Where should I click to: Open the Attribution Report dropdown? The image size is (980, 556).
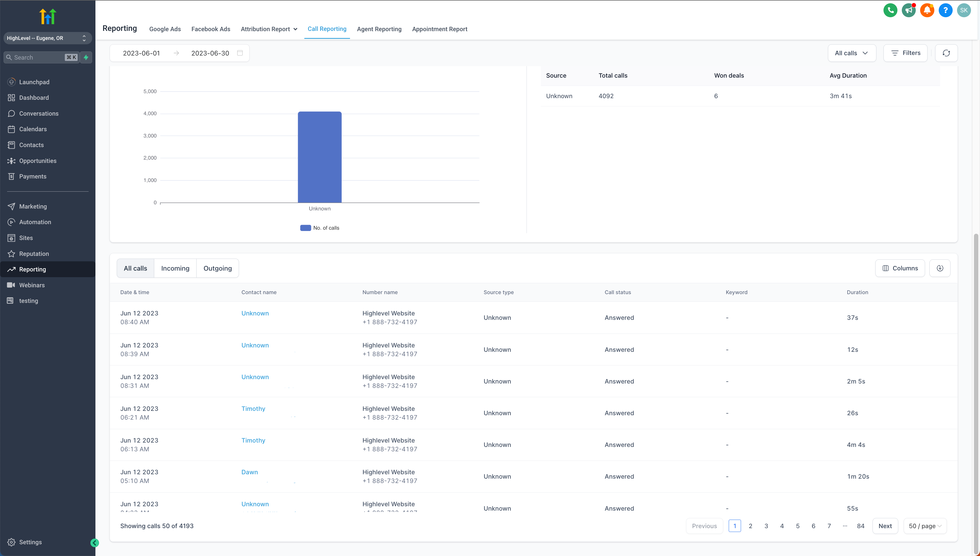[x=269, y=29]
